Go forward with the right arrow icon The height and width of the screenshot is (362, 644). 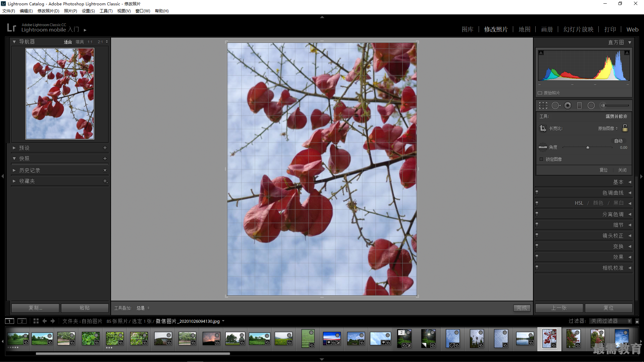[x=53, y=321]
